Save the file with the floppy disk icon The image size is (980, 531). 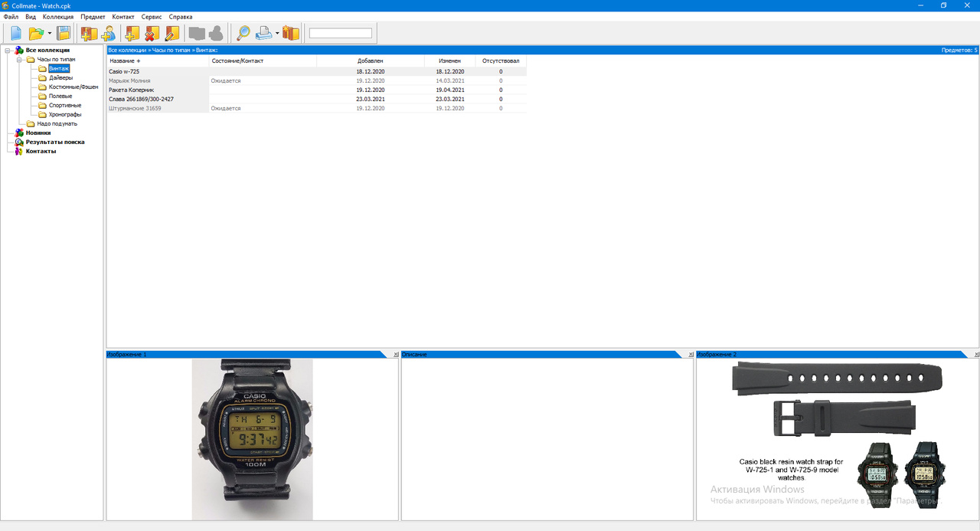pos(64,33)
